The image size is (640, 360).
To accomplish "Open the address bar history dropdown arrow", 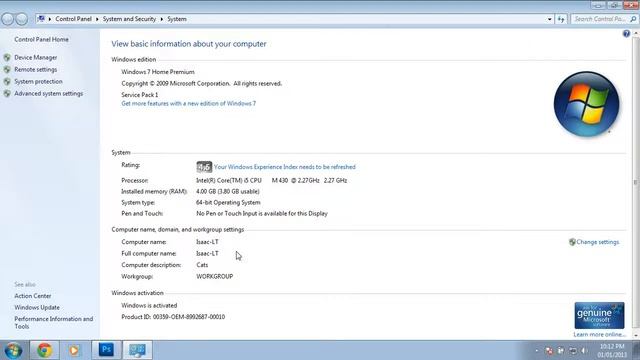I will [549, 19].
